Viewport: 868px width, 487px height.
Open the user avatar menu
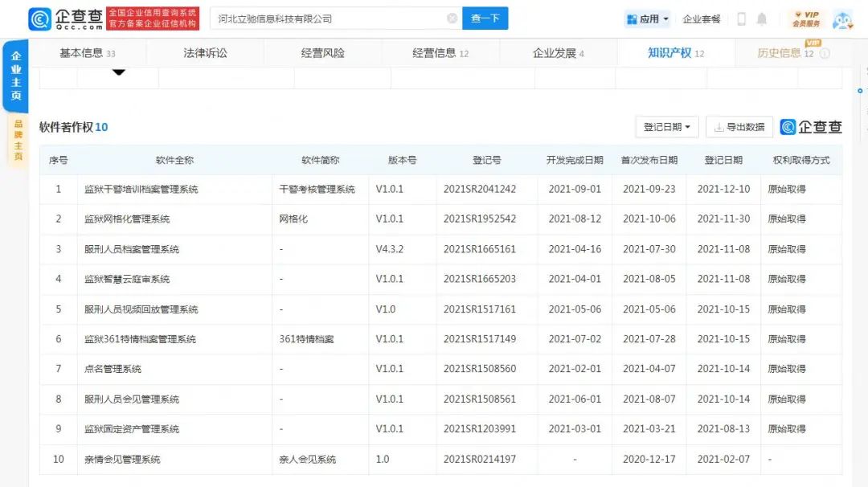coord(842,19)
